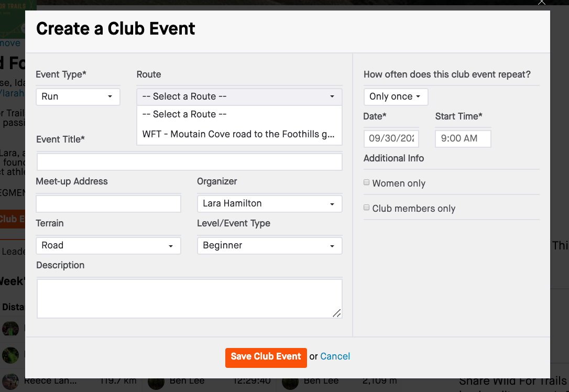
Task: Click Ben Lee's avatar in the leaderboard
Action: [x=156, y=381]
